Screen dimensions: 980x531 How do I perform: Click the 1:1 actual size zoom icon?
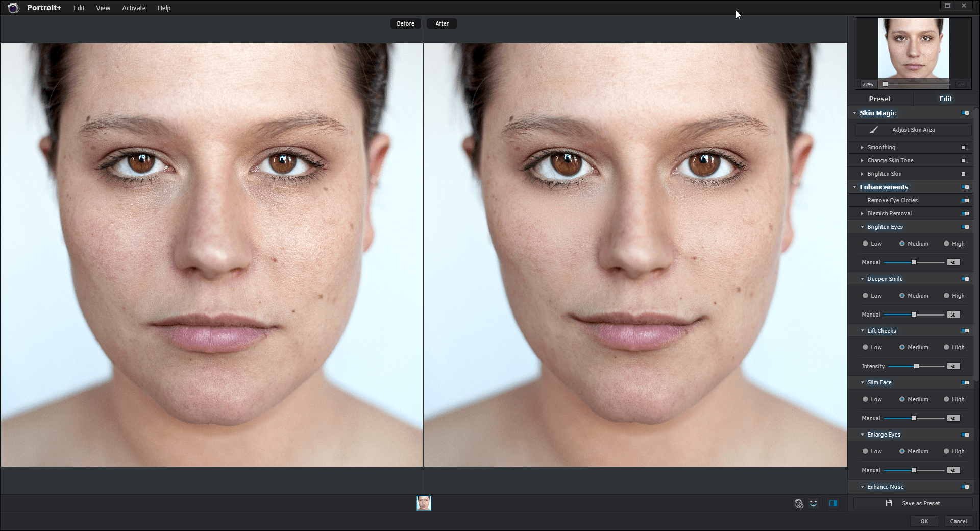(961, 84)
